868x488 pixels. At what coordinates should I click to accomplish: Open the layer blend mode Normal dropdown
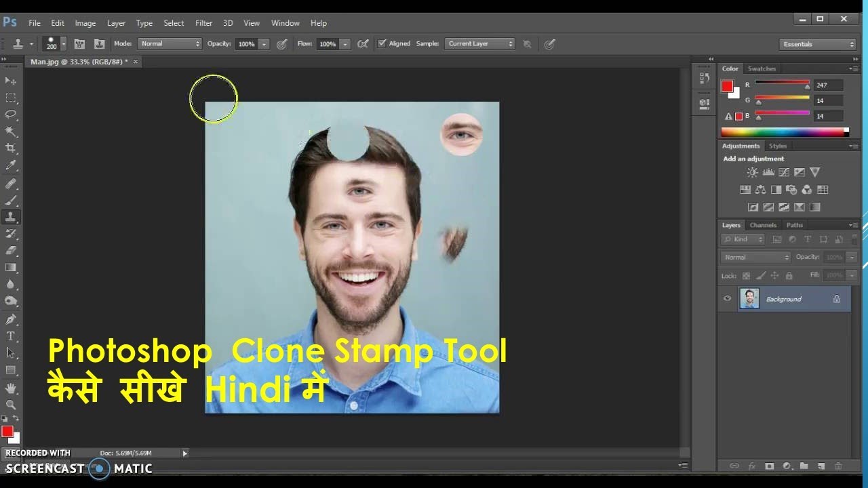coord(755,258)
